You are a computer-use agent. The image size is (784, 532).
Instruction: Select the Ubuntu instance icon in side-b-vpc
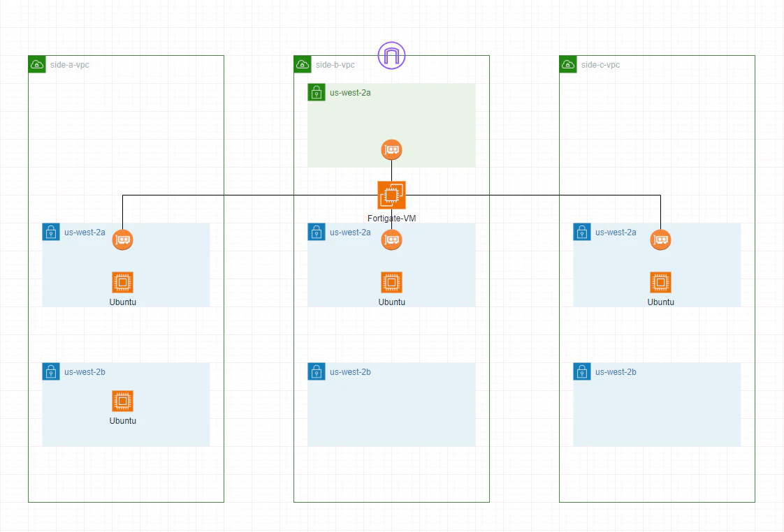[x=391, y=282]
